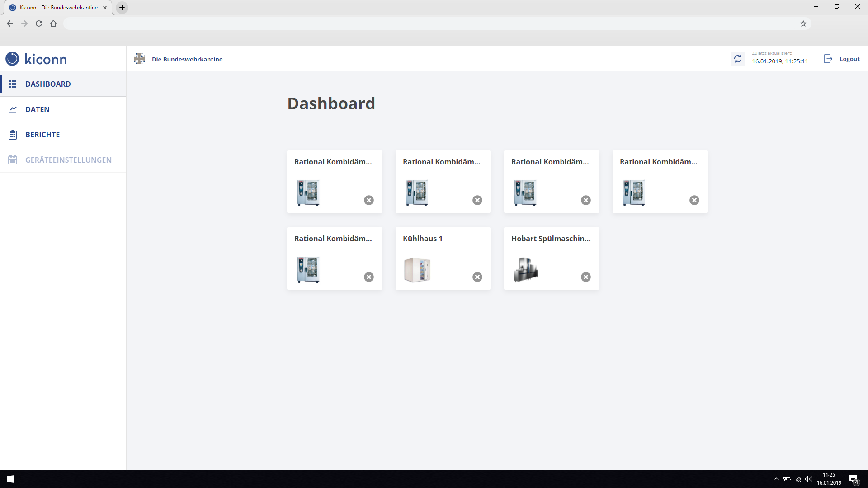The image size is (868, 488).
Task: Click the Dashboard page heading
Action: (x=331, y=103)
